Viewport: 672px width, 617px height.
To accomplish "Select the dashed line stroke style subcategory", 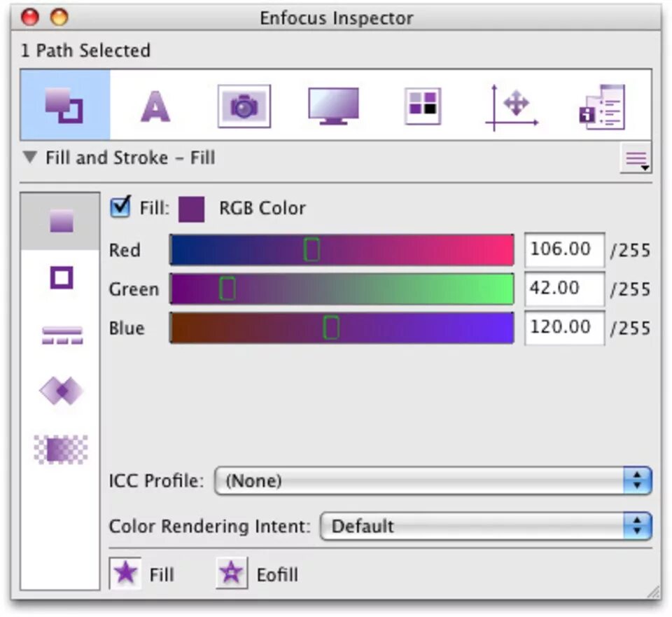I will 62,335.
